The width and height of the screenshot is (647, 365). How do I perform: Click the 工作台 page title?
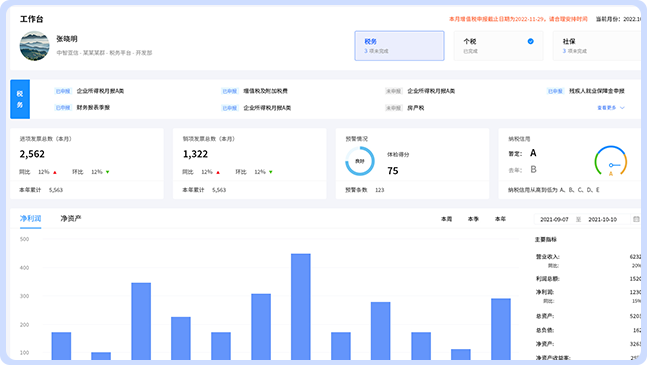(32, 19)
